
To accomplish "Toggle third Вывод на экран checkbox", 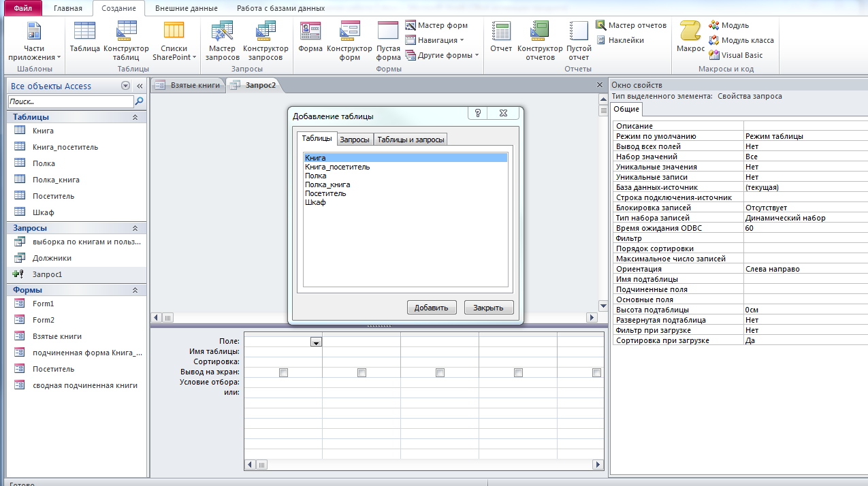I will pyautogui.click(x=440, y=372).
